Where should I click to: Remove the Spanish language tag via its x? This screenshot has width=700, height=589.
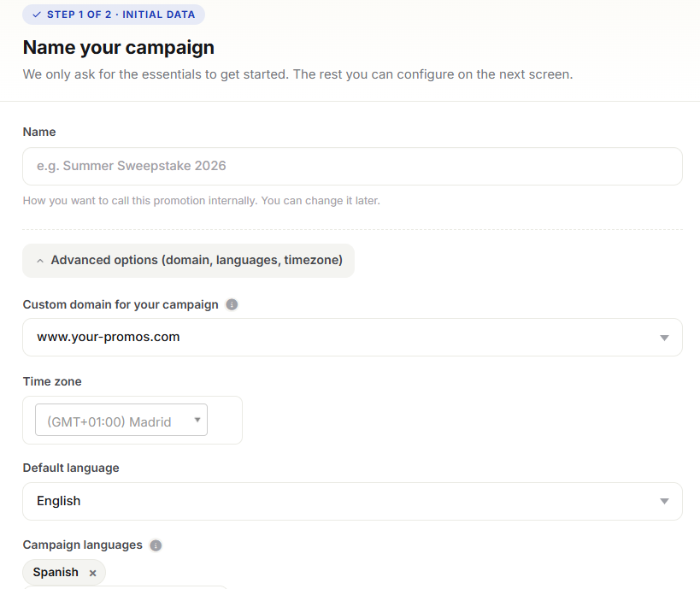tap(92, 573)
